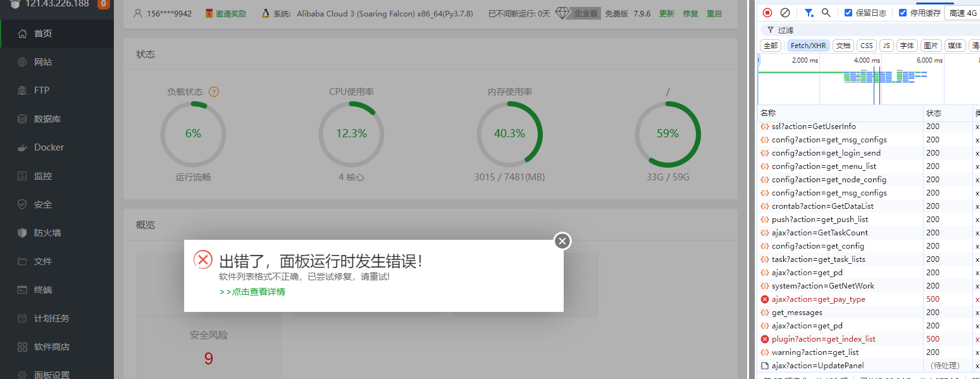Toggle the 停用缓存 checkbox
The image size is (980, 379).
(903, 13)
